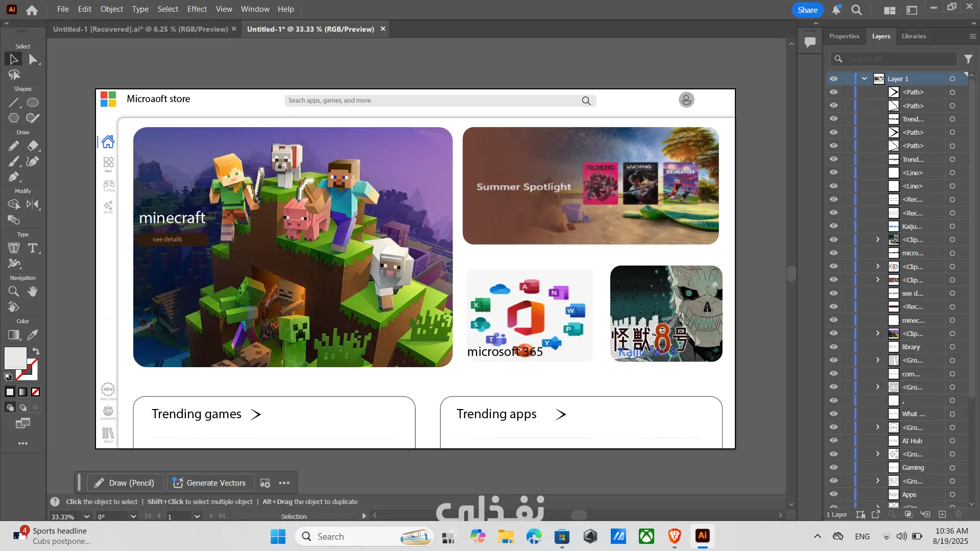
Task: Click the Generate Vectors button
Action: [210, 483]
